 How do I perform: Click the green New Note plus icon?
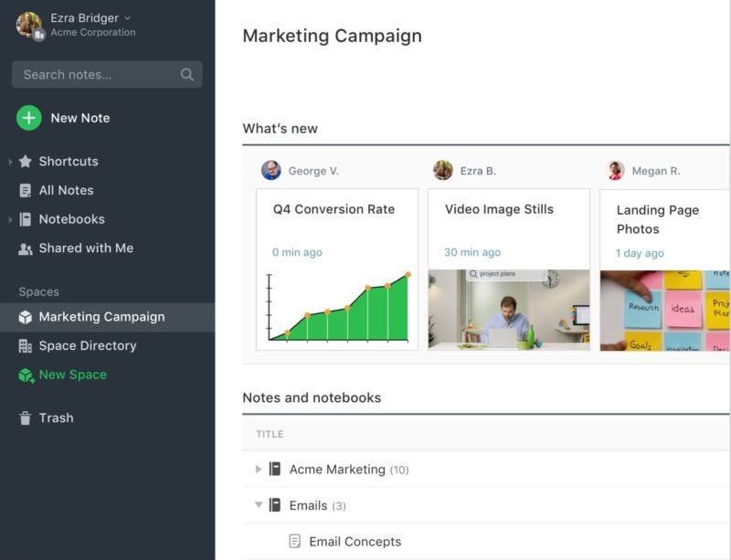pos(29,118)
